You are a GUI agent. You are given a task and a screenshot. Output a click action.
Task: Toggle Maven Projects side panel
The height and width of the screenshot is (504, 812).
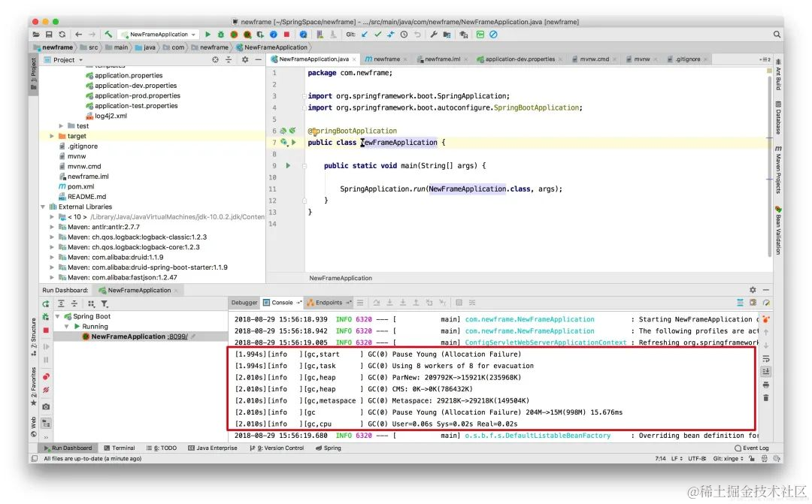[x=778, y=170]
